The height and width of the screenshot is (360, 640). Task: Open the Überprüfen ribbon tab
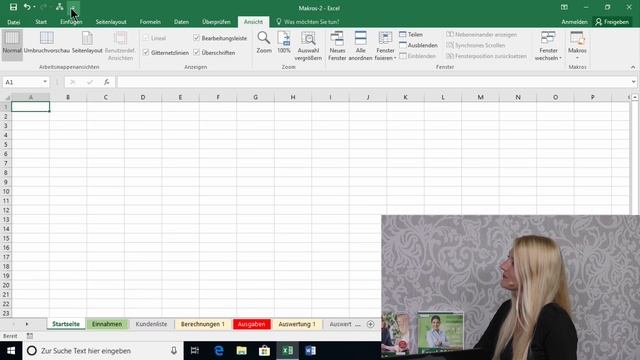pos(216,22)
